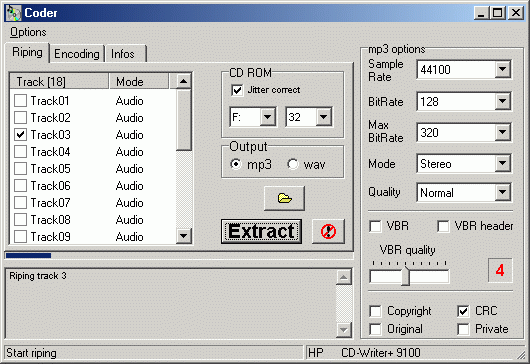Screen dimensions: 530x364
Task: Click log panel scroll up arrow
Action: (x=344, y=277)
